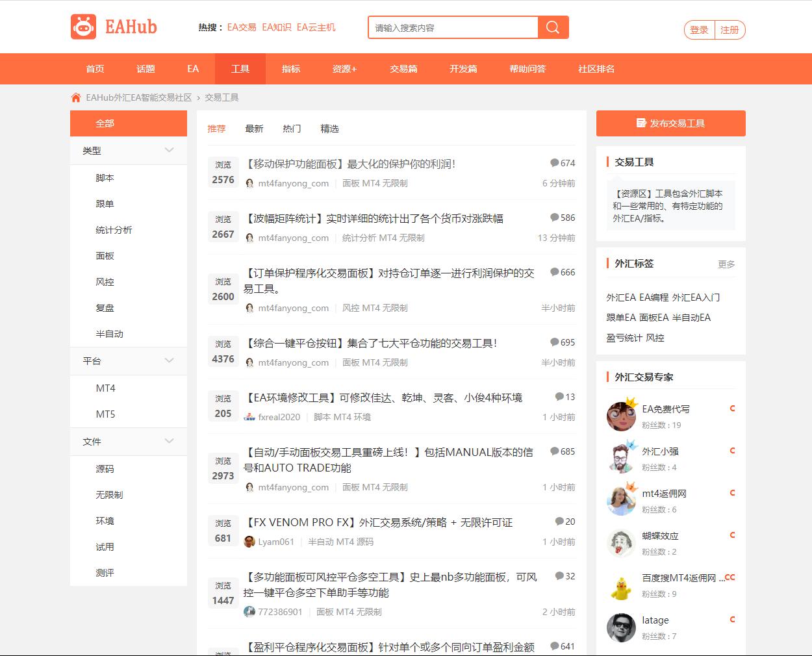Click the EAHub robot logo icon

point(84,27)
